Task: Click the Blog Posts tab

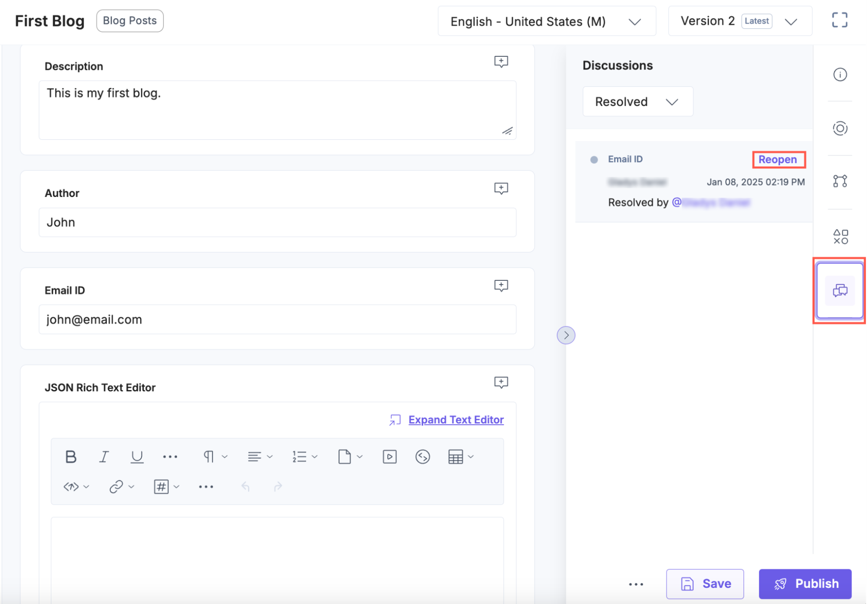Action: click(129, 20)
